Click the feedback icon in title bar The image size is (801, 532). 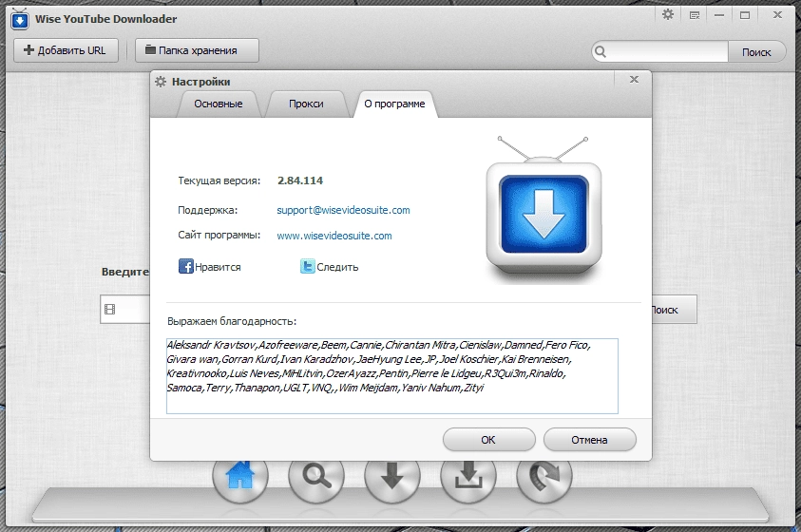click(695, 15)
